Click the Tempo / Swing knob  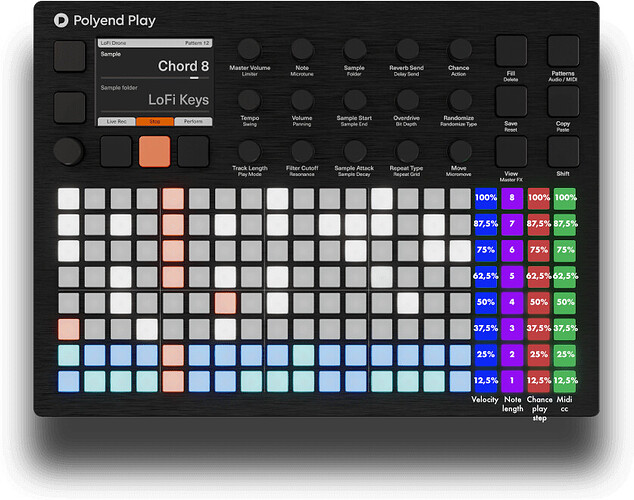click(249, 100)
